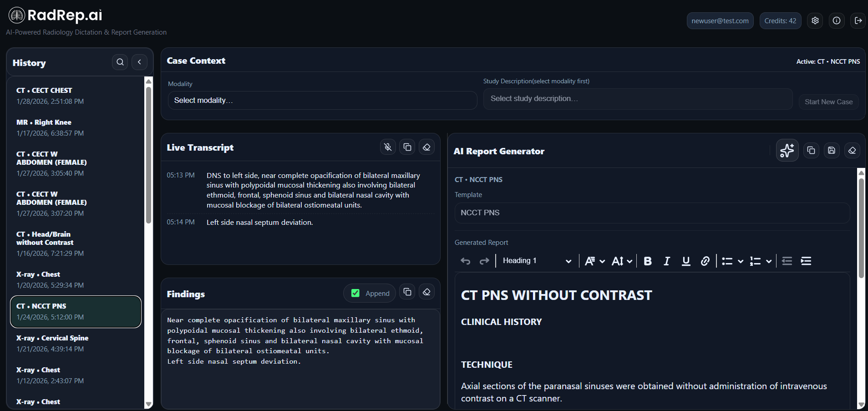Copy the Live Transcript text
This screenshot has width=868, height=411.
pos(407,147)
